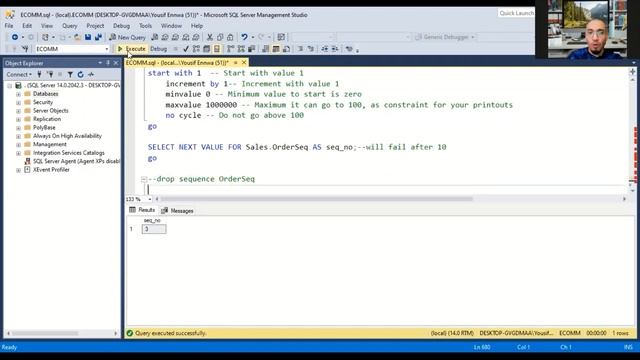Click the Query Options icon
The width and height of the screenshot is (640, 360).
[207, 49]
